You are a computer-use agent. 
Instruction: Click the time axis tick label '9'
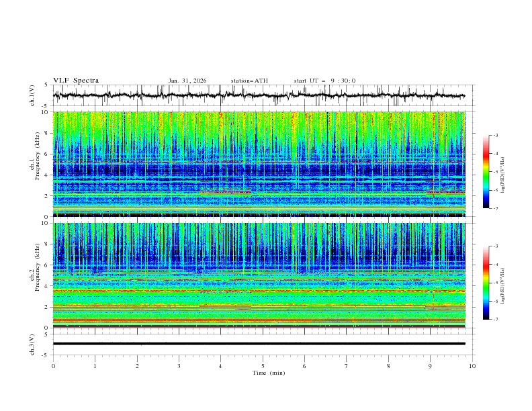(430, 366)
